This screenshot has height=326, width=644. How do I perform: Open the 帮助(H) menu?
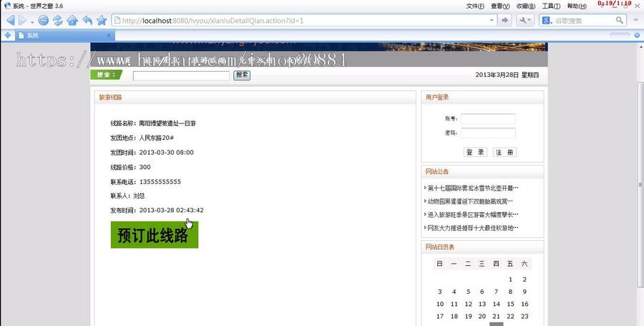(x=577, y=6)
